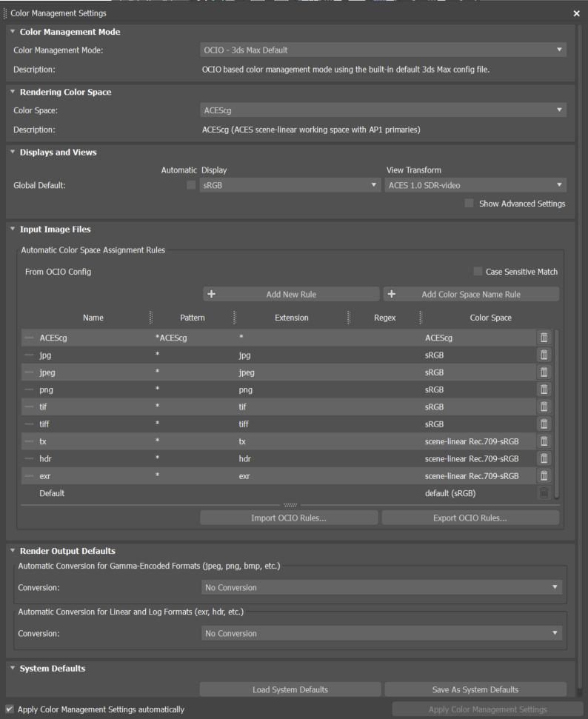The image size is (588, 719).
Task: Delete the jpeg rule with trash icon
Action: coord(544,372)
